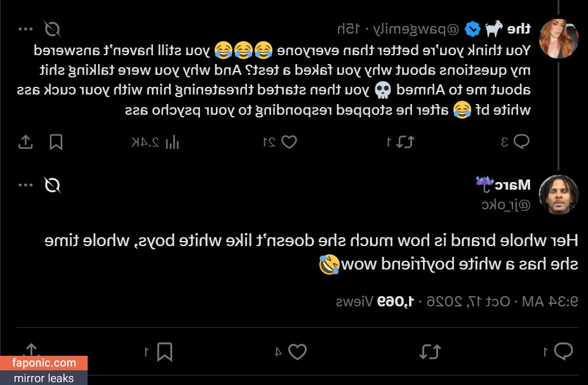Reply to the tweet with 3 comments

pyautogui.click(x=515, y=141)
